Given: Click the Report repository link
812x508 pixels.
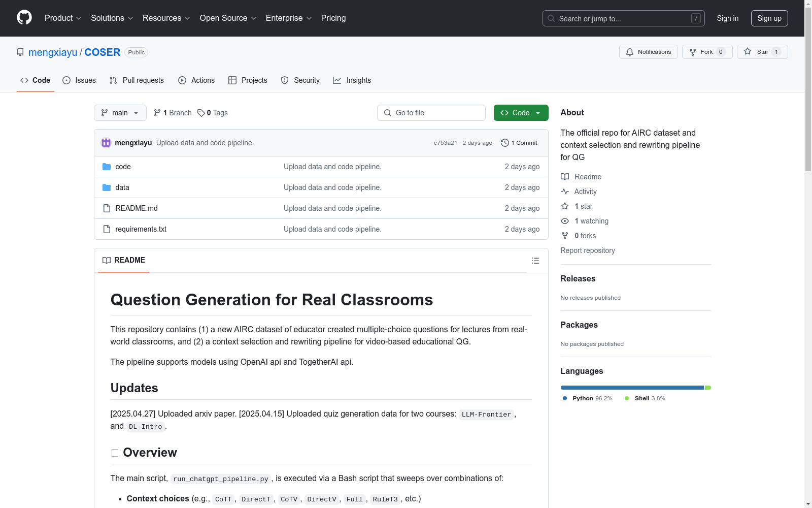Looking at the screenshot, I should tap(588, 250).
